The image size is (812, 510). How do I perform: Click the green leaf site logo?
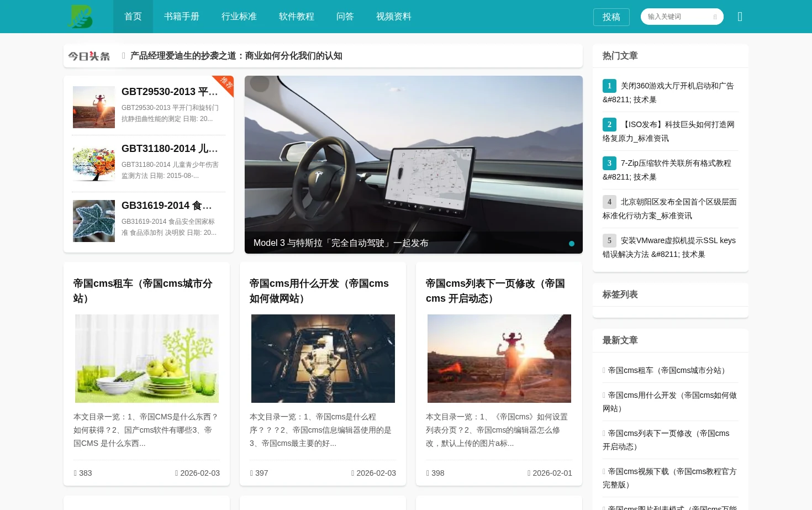pyautogui.click(x=80, y=17)
